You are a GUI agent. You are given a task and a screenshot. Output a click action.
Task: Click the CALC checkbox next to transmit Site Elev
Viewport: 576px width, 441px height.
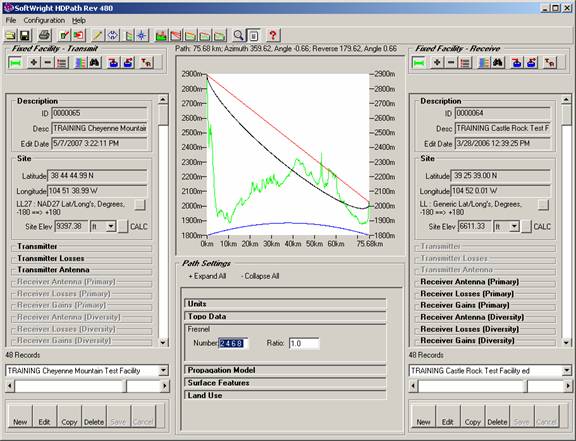click(123, 227)
